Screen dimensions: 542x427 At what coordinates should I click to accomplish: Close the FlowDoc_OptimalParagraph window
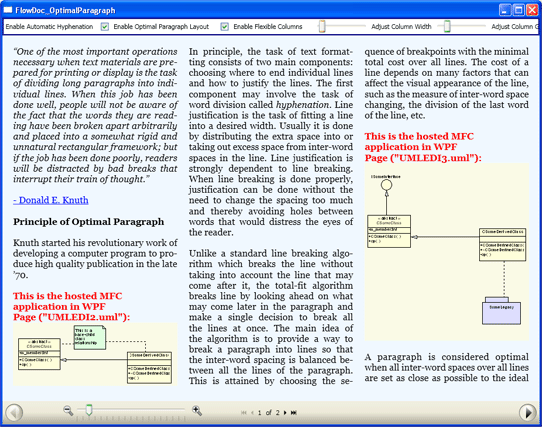point(532,10)
